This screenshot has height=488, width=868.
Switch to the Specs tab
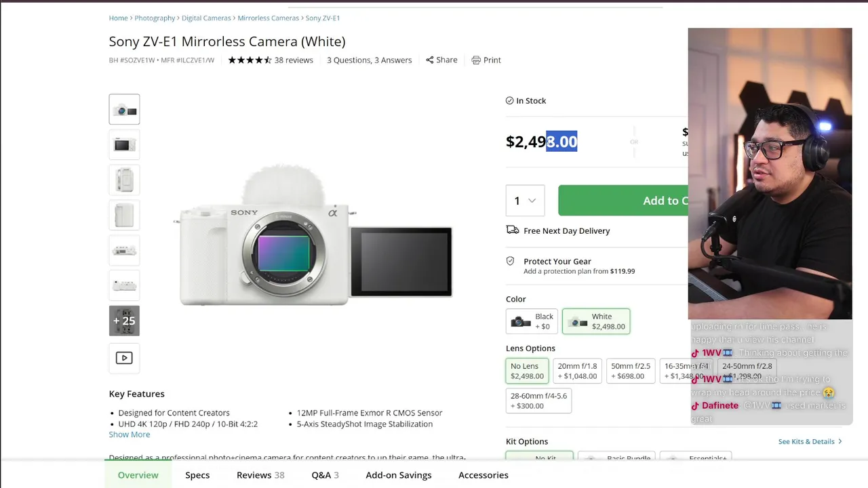[197, 475]
